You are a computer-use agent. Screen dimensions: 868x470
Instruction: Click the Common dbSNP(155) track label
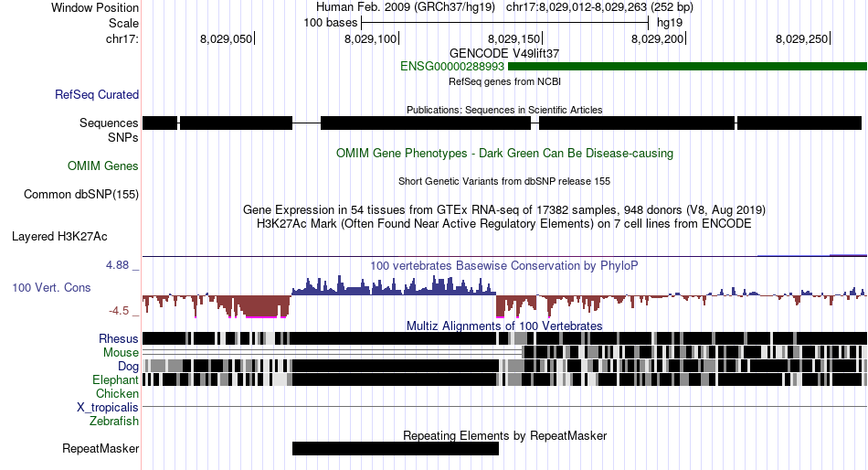click(81, 195)
